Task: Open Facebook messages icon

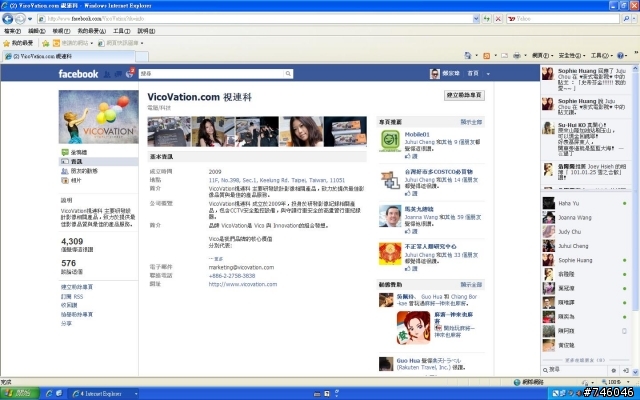Action: [x=118, y=74]
